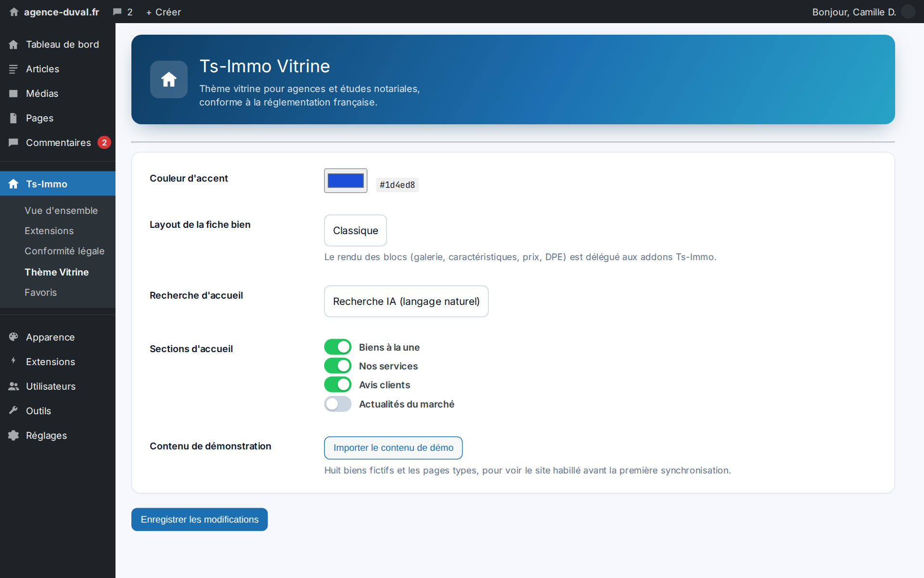Viewport: 924px width, 578px height.
Task: Click the Couleur d'accent label
Action: pos(189,178)
